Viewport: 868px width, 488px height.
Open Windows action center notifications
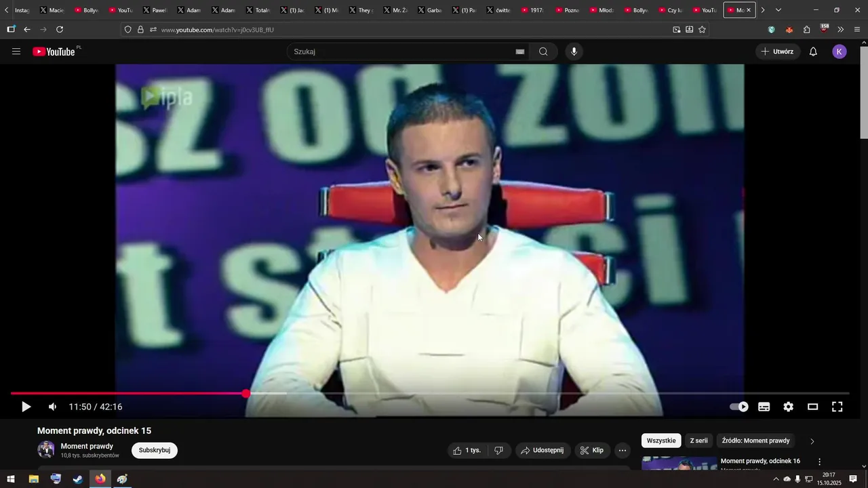(854, 479)
